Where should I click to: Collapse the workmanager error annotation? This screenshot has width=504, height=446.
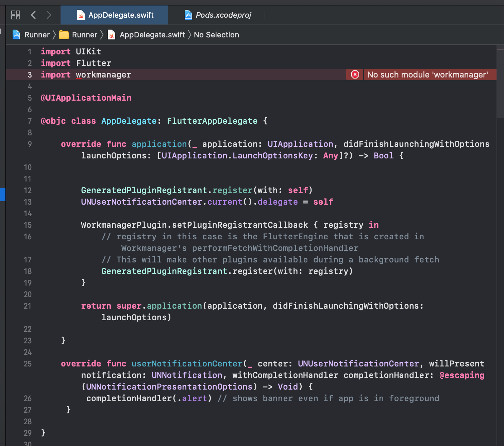(354, 74)
